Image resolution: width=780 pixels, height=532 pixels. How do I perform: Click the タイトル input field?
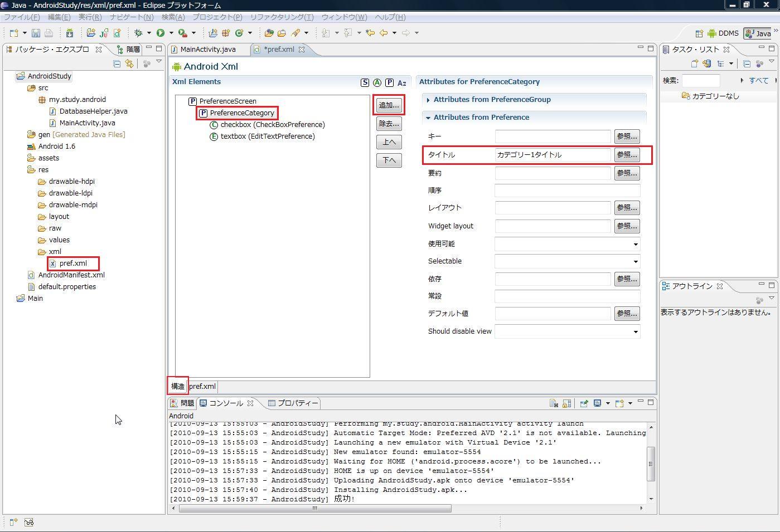tap(553, 155)
